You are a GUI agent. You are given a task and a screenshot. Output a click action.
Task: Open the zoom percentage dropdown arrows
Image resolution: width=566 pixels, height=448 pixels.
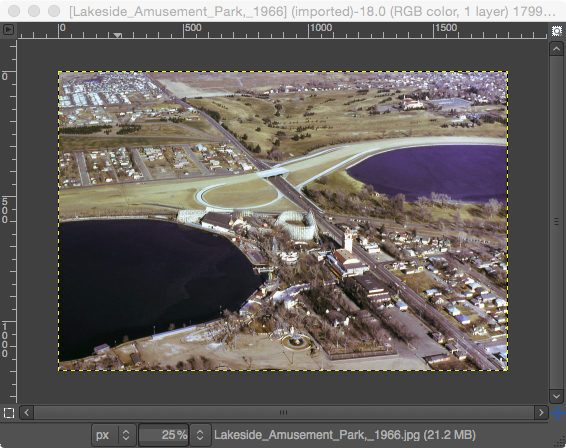coord(200,435)
